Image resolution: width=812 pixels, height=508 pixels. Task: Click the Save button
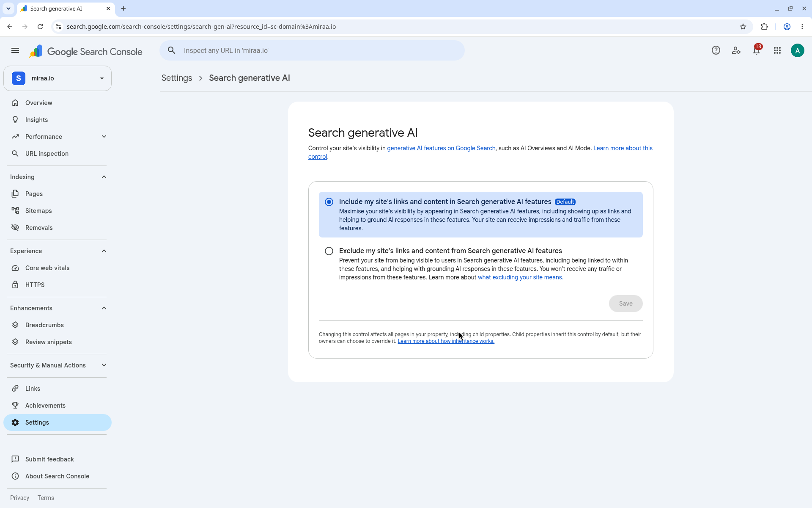pyautogui.click(x=625, y=304)
